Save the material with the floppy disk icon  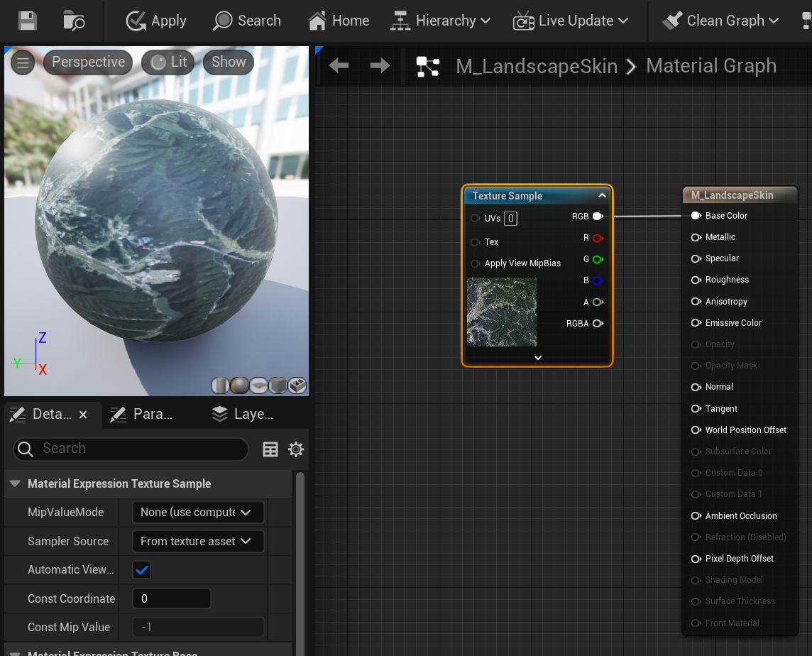tap(28, 21)
